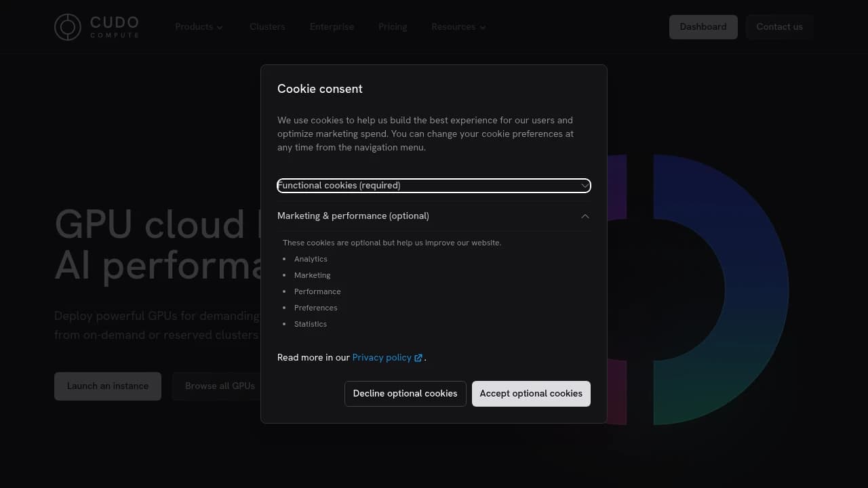Open the Resources dropdown menu
868x488 pixels.
tap(458, 27)
